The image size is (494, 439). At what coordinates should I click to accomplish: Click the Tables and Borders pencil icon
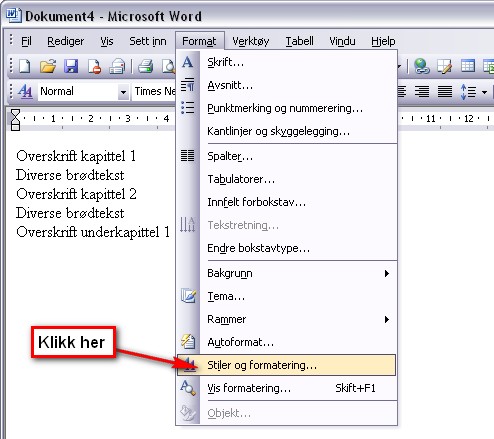coord(445,66)
